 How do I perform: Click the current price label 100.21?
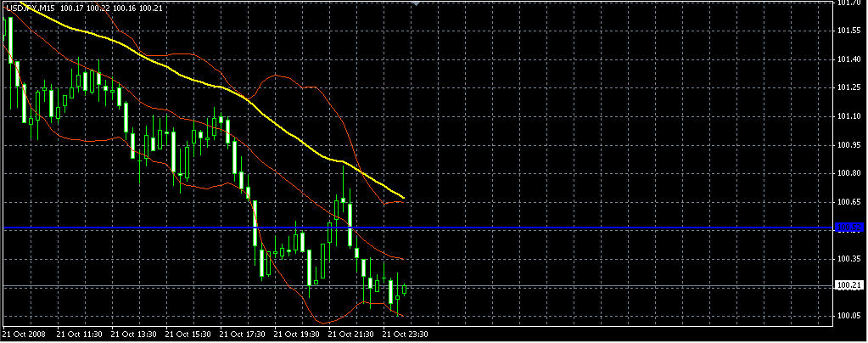pos(849,285)
